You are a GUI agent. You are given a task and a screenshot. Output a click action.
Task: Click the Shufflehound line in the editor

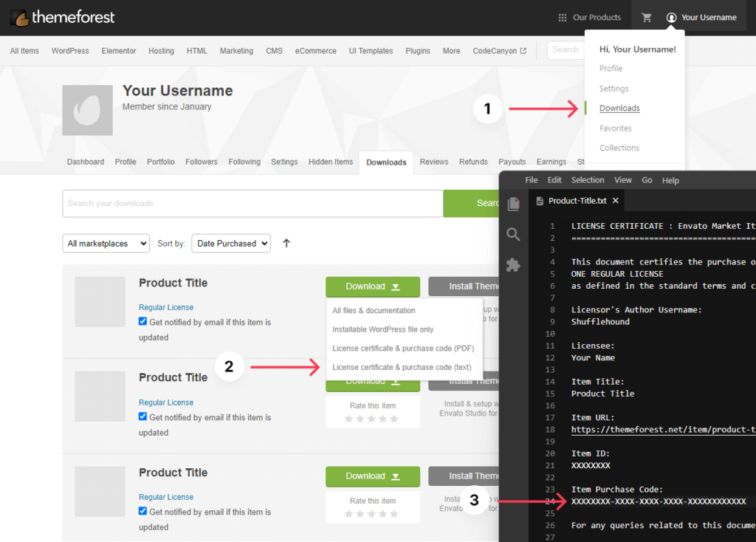coord(600,322)
